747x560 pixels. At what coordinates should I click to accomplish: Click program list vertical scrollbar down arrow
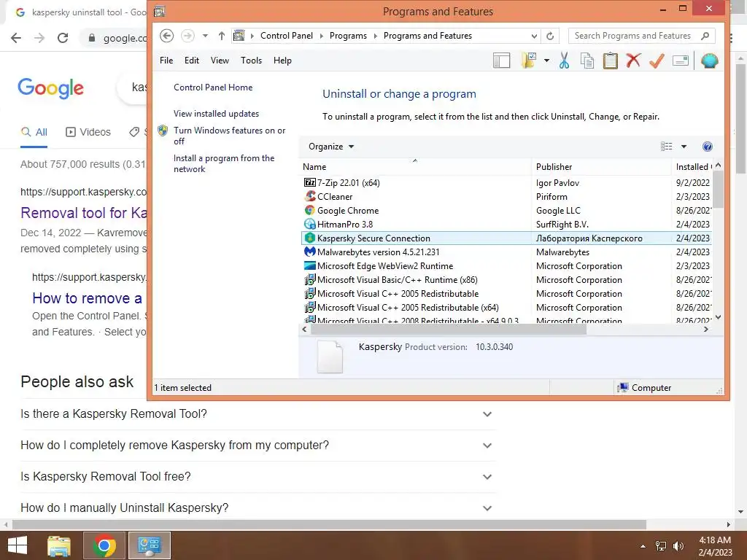pyautogui.click(x=719, y=317)
